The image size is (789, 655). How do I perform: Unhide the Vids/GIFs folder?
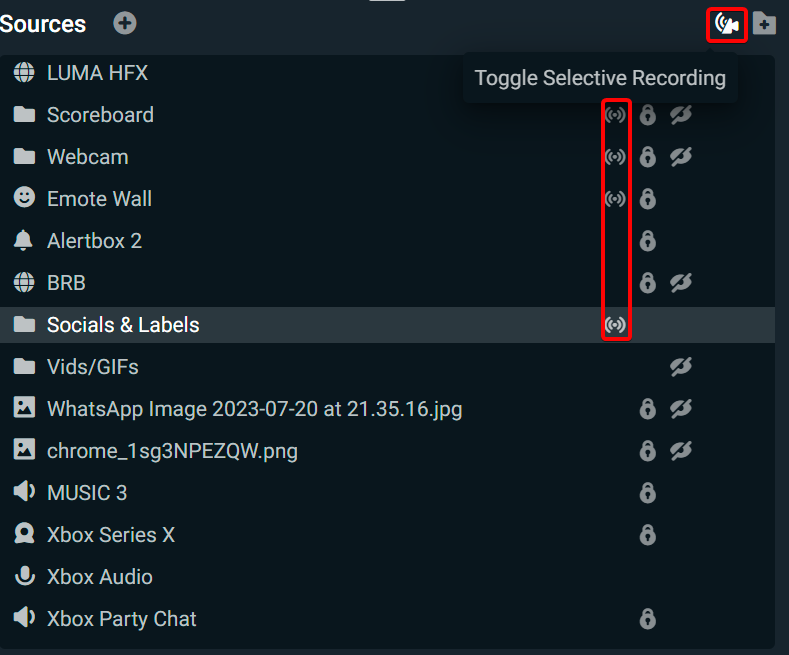(x=681, y=367)
